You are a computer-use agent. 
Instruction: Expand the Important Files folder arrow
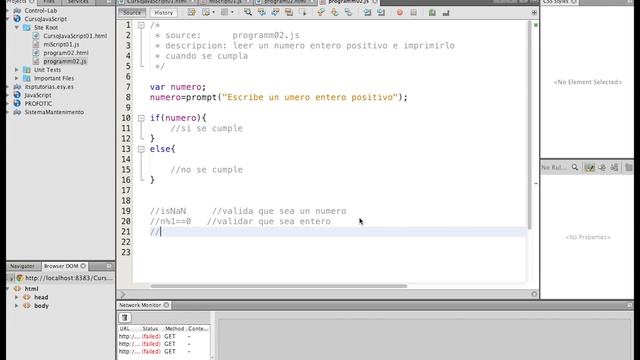17,78
